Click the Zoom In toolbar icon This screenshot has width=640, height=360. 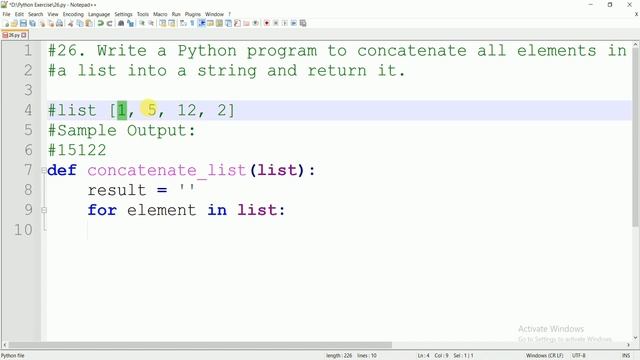tap(142, 23)
